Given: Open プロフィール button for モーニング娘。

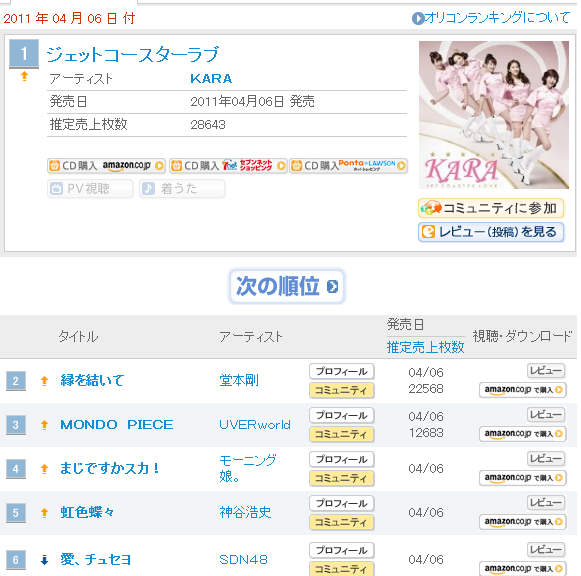Looking at the screenshot, I should tap(342, 459).
